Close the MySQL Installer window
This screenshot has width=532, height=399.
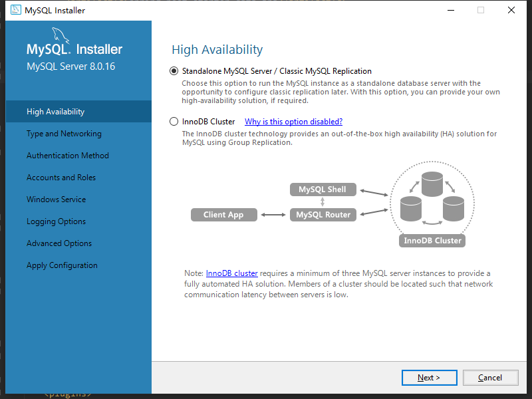coord(511,10)
